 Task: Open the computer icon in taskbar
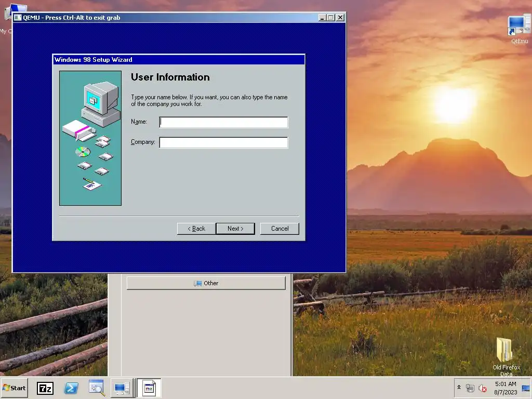122,388
